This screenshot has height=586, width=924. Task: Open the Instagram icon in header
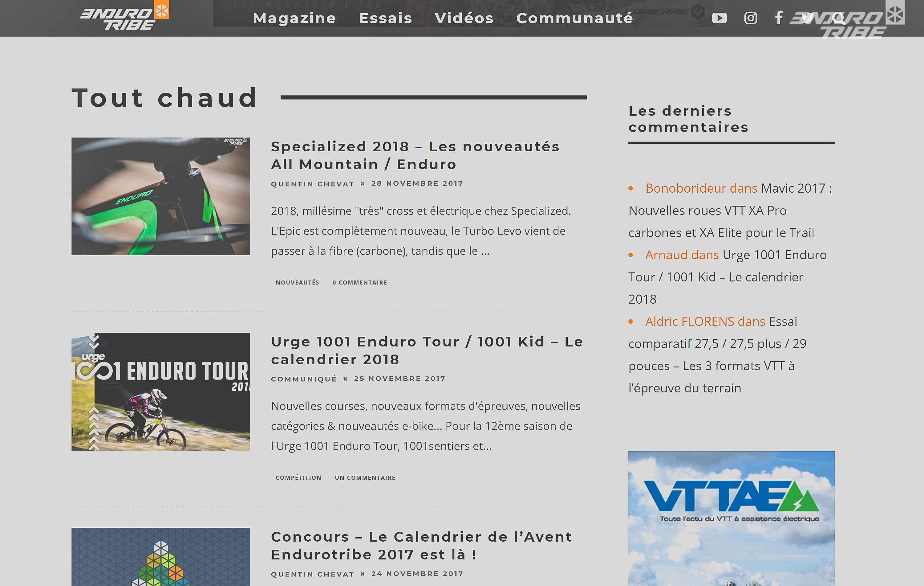(751, 18)
